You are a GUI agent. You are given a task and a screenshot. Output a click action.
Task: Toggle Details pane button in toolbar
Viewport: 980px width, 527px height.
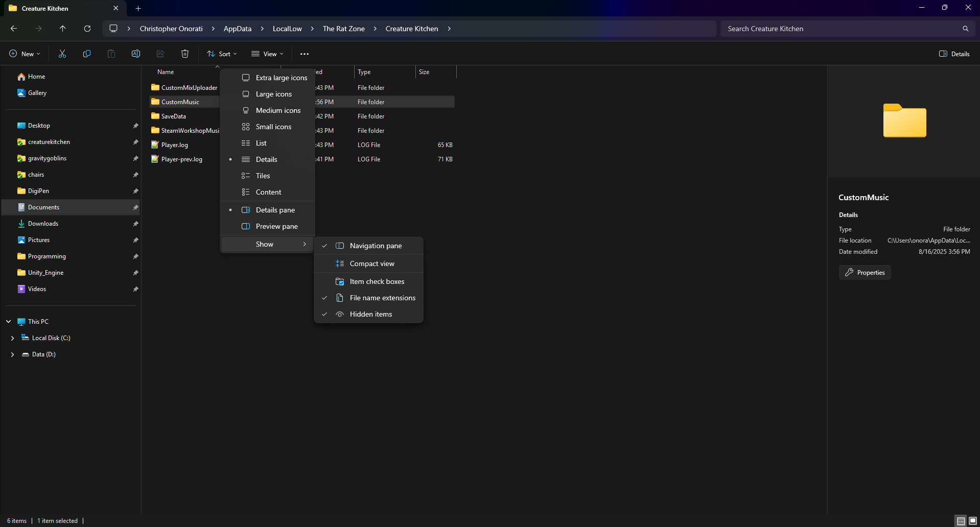pos(954,54)
